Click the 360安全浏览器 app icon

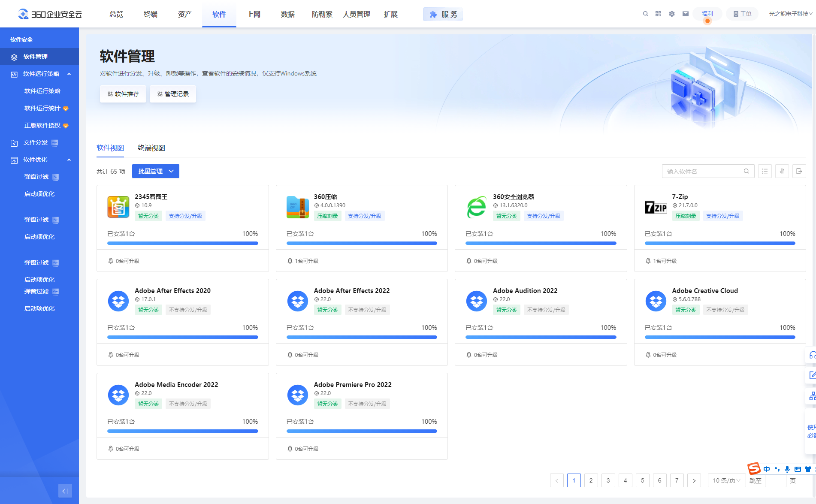click(x=477, y=207)
